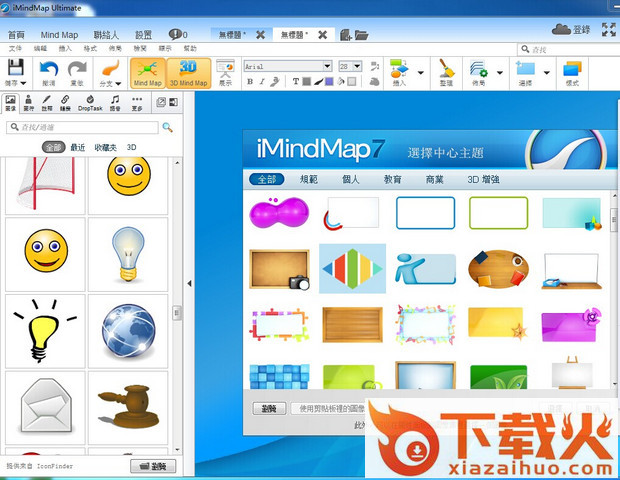Click the floppy disk save icon
Viewport: 620px width, 480px height.
pos(16,67)
